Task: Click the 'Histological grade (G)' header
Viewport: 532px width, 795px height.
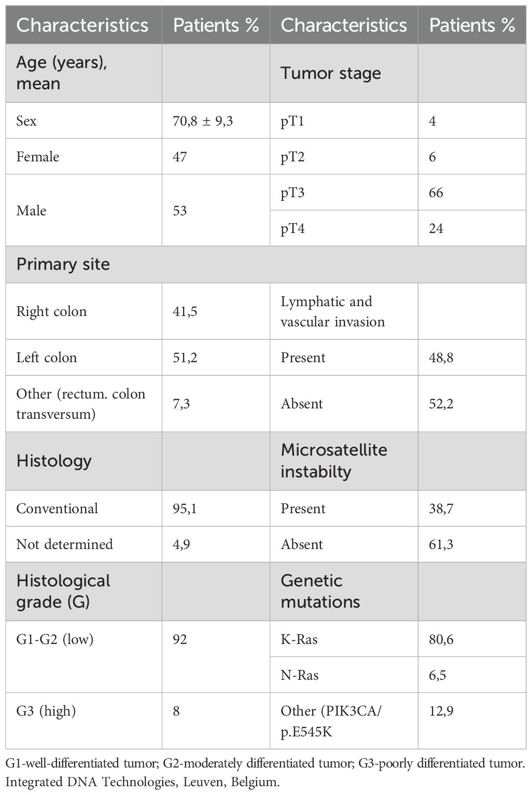Action: coord(63,591)
